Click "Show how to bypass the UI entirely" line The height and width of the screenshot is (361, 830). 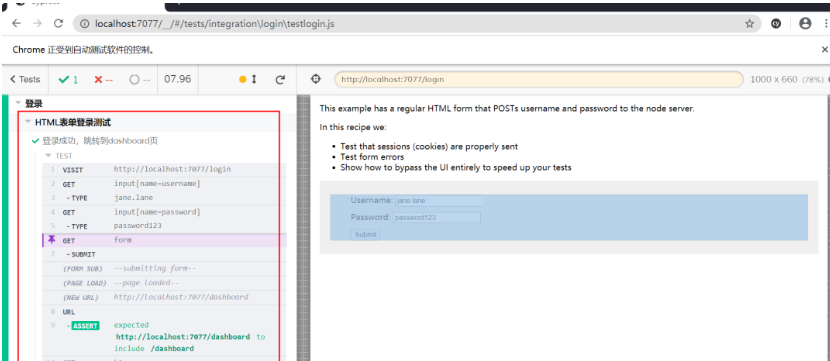click(x=456, y=167)
